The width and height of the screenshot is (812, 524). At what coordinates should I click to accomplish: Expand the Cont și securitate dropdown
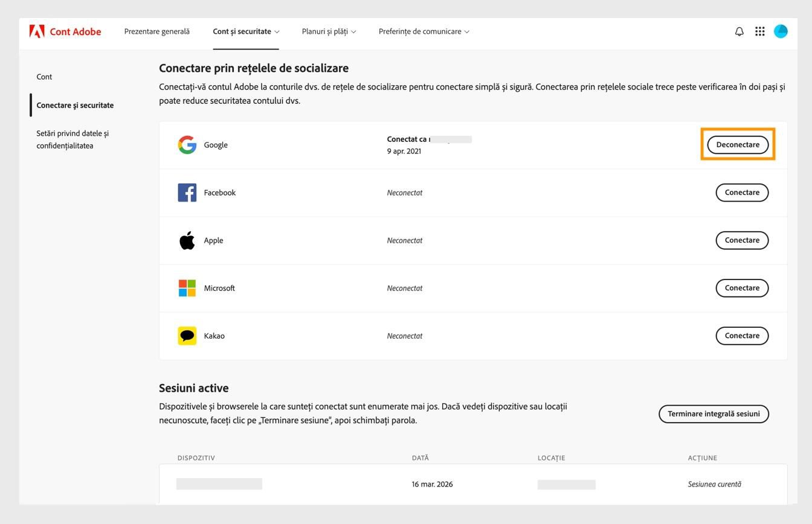pos(245,31)
